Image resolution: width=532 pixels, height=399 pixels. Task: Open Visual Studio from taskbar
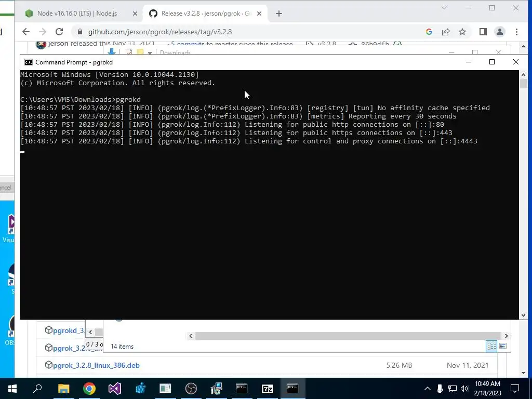(x=115, y=389)
